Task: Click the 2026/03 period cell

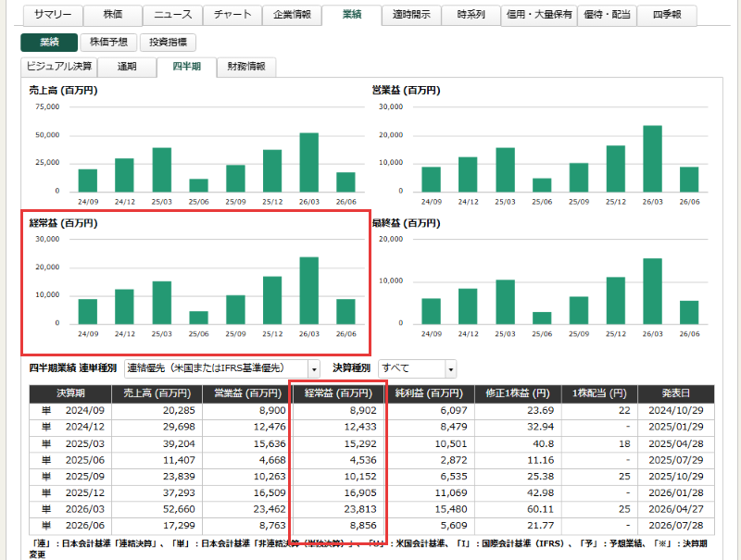Action: [85, 509]
